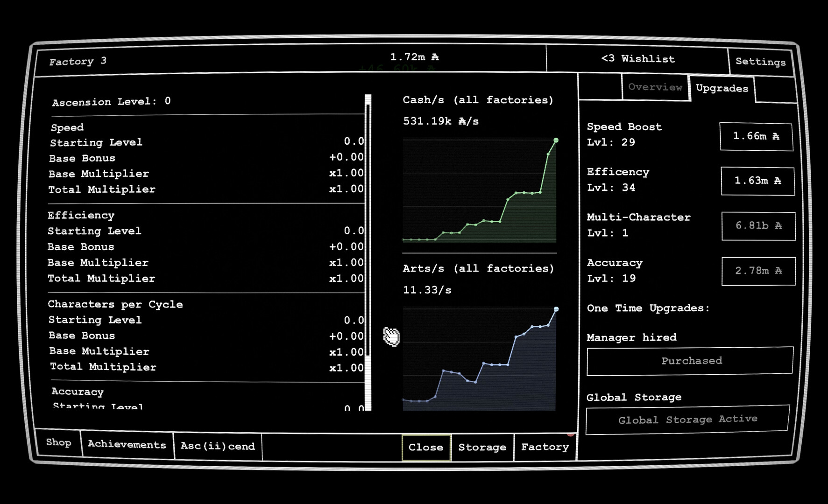Click the Asc(ii)cend button
The width and height of the screenshot is (828, 504).
218,446
